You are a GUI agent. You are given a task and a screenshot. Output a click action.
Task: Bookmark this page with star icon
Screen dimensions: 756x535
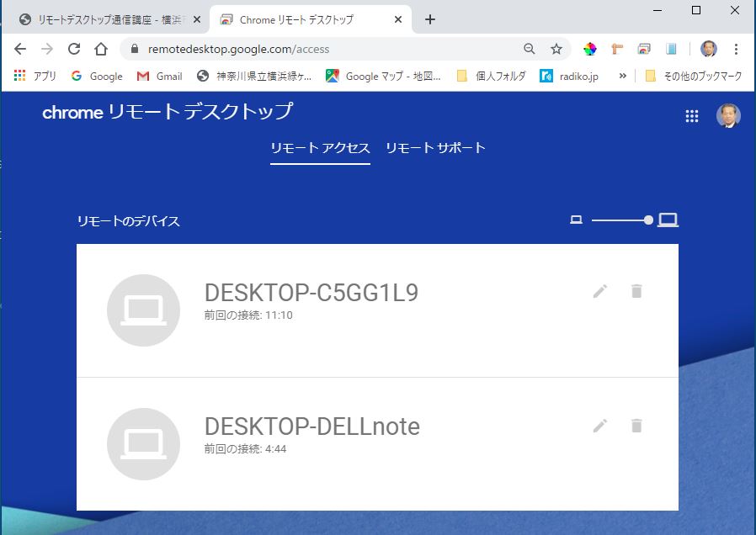556,49
